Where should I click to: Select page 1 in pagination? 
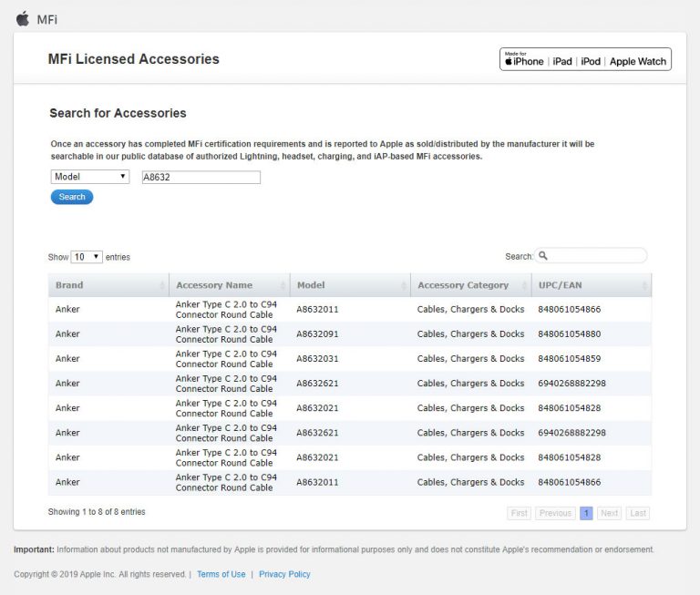point(586,513)
